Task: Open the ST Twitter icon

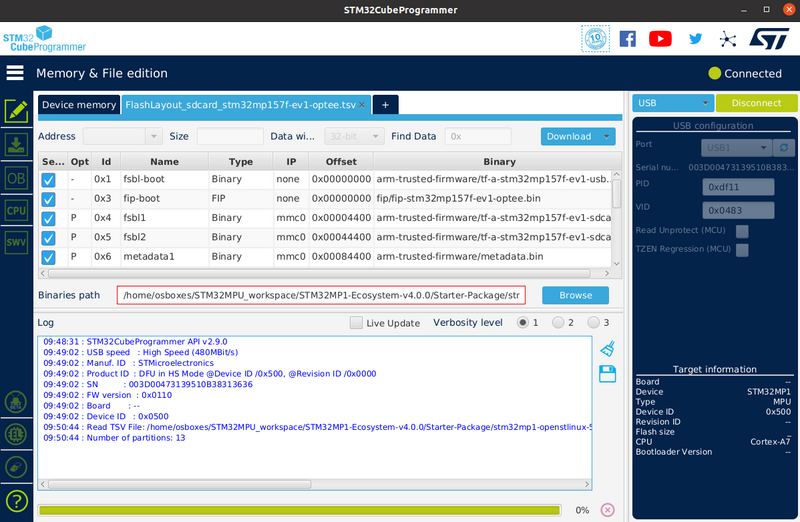Action: pos(695,39)
